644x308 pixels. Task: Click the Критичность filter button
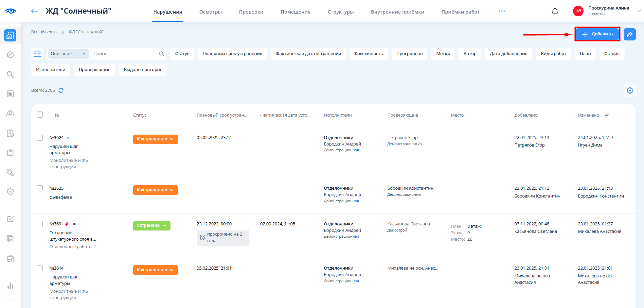click(369, 54)
